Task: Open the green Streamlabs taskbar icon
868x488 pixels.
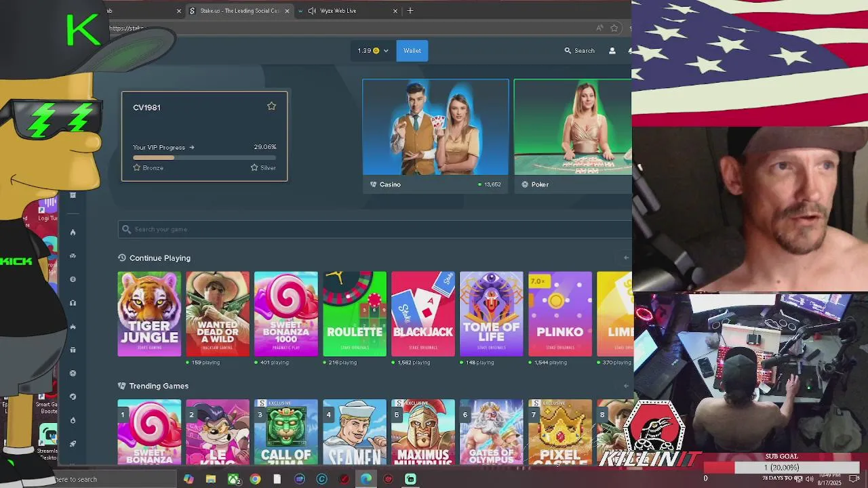Action: [x=410, y=479]
